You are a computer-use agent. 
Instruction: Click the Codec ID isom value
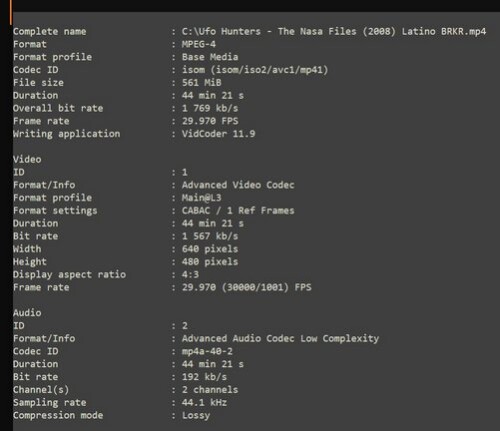tap(255, 70)
